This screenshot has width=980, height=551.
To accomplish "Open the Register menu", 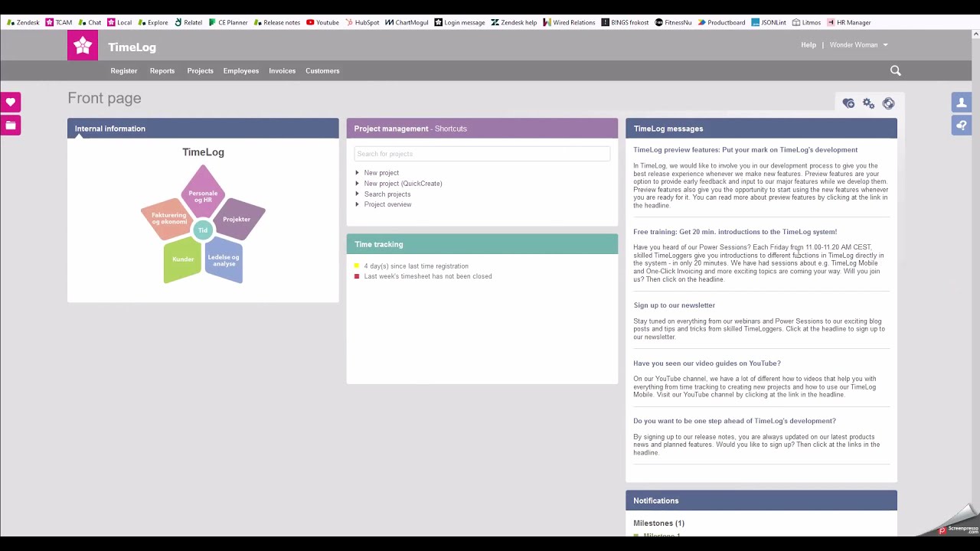I will pos(124,70).
